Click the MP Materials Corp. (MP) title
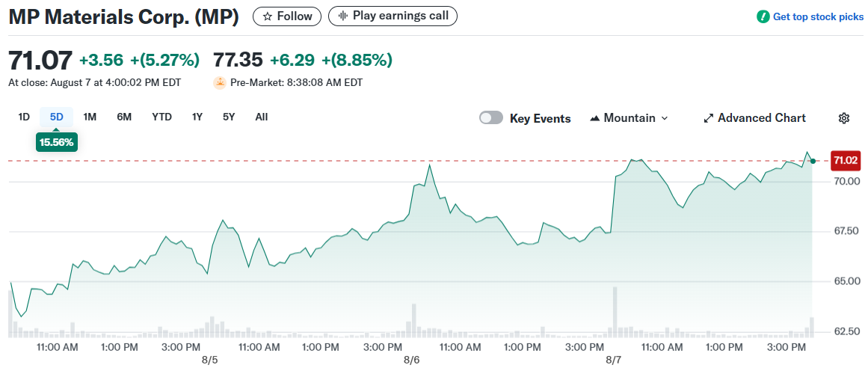This screenshot has height=368, width=868. click(123, 16)
